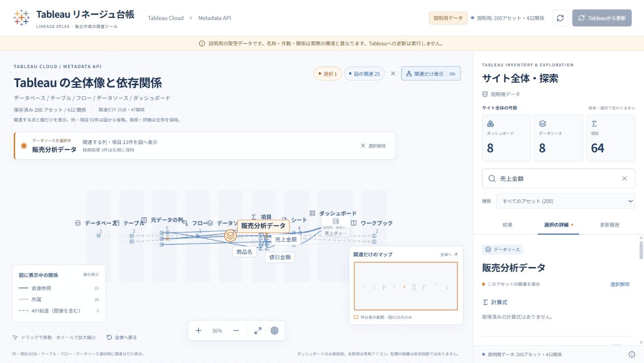Click the Tableau Cloud breadcrumb
This screenshot has width=644, height=363.
point(166,18)
